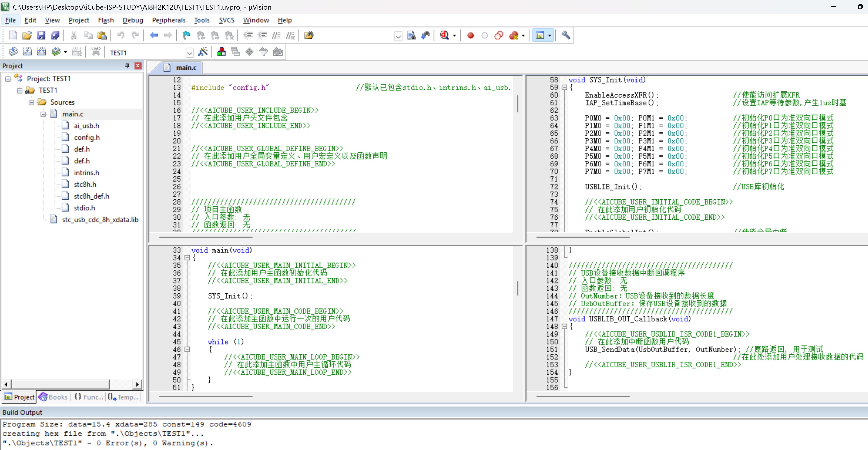Viewport: 868px width, 450px height.
Task: Open the TEST1 target selection dropdown
Action: 190,53
